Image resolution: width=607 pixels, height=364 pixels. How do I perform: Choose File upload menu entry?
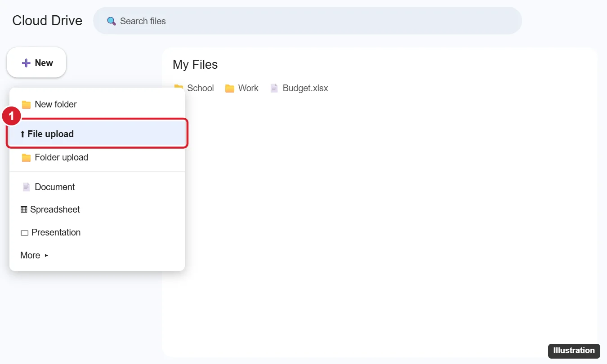coord(97,134)
